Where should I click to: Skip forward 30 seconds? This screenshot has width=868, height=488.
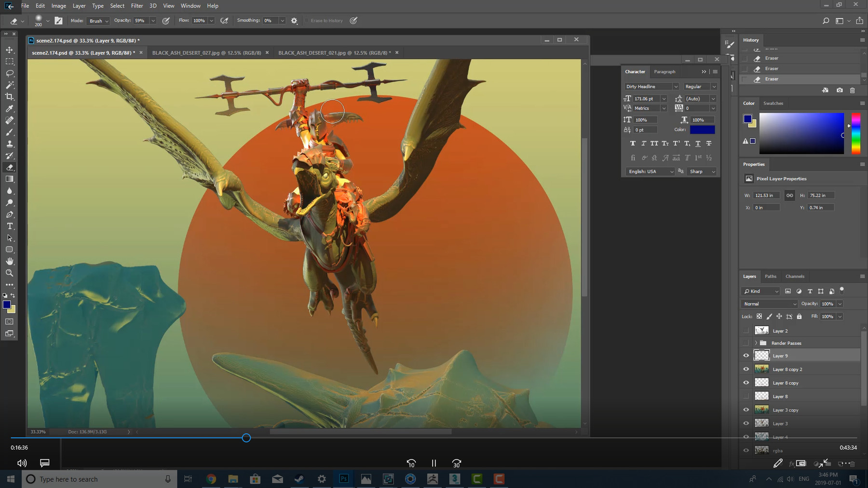456,463
